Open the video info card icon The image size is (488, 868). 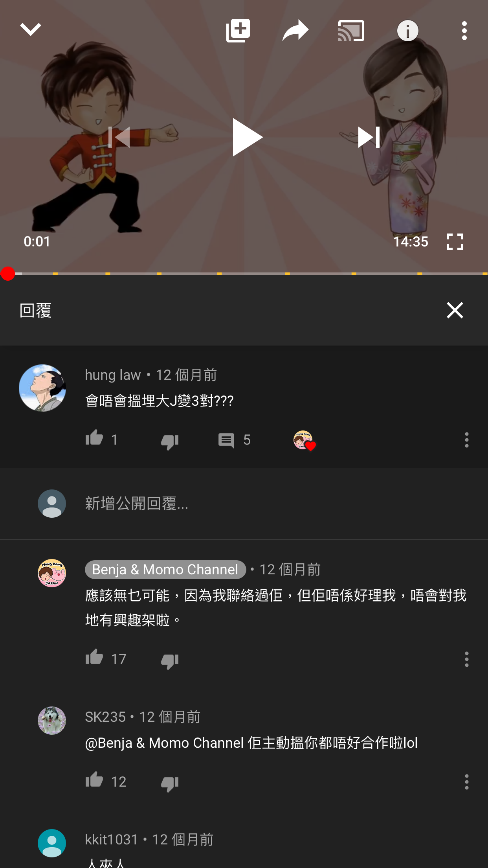click(x=408, y=31)
